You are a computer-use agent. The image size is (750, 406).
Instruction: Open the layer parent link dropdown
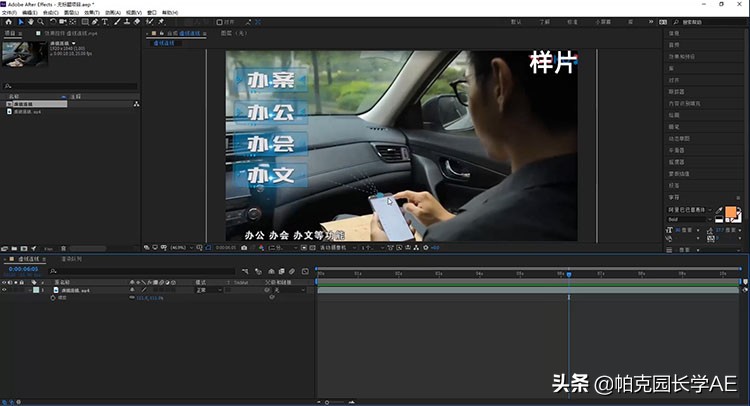pos(289,290)
